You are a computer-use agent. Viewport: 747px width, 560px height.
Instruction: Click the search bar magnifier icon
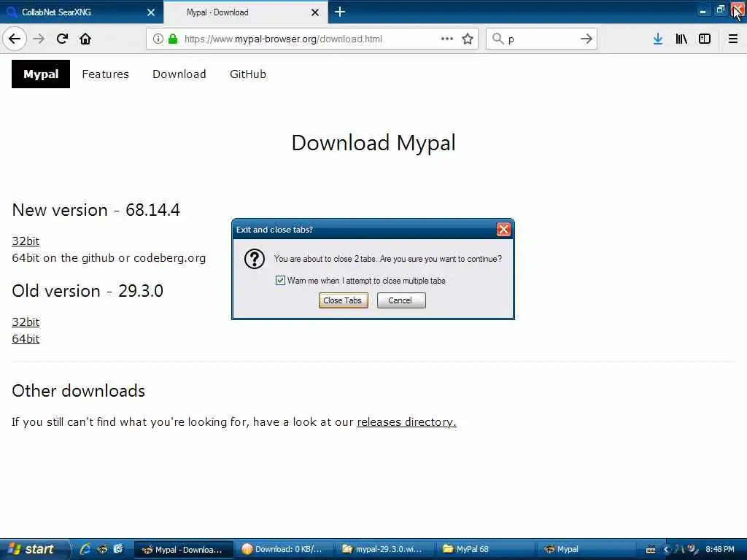point(498,39)
